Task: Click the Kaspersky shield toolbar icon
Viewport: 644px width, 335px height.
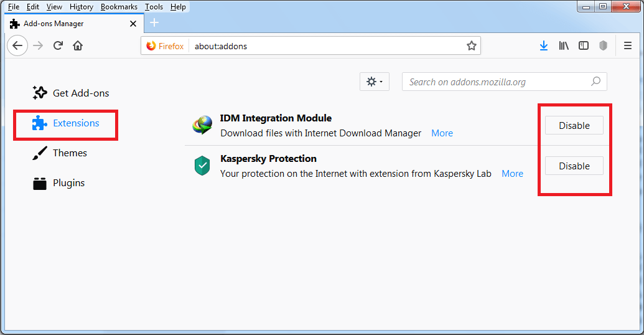Action: 604,45
